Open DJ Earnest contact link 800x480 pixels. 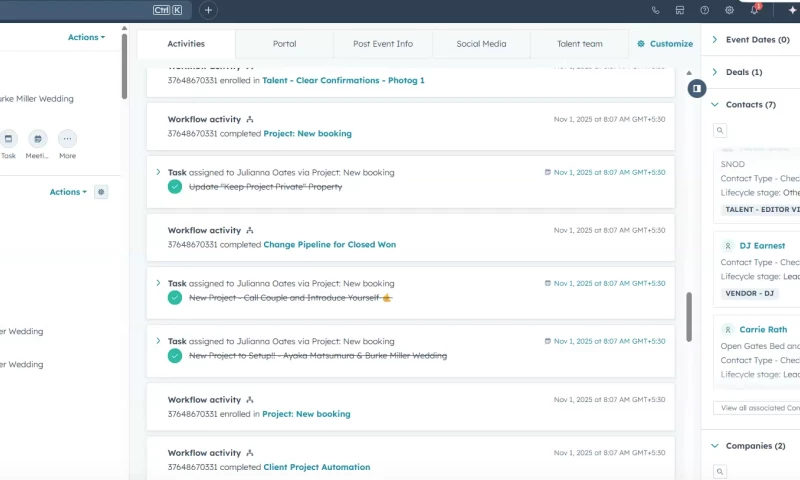[762, 246]
